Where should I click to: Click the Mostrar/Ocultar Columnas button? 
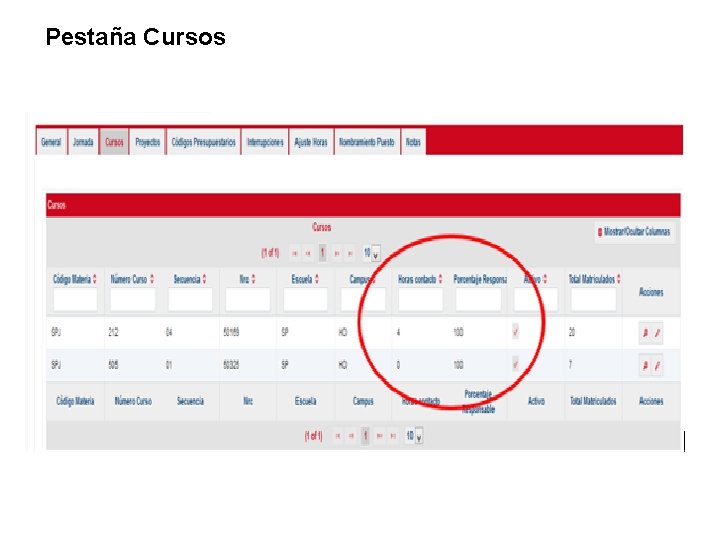point(634,232)
